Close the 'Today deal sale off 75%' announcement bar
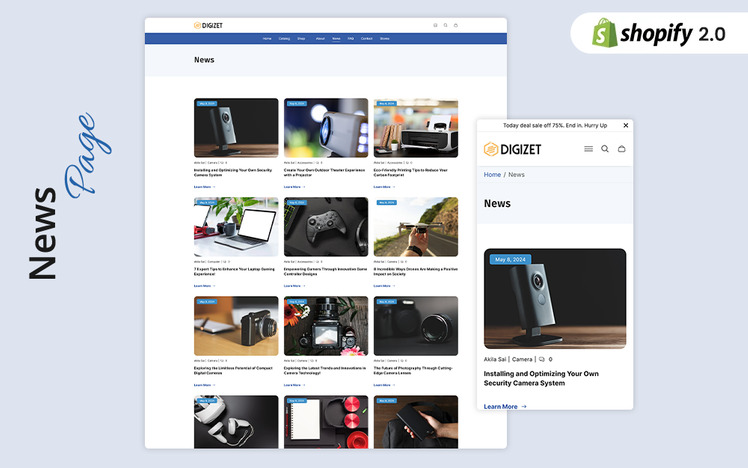This screenshot has width=748, height=468. [x=625, y=125]
